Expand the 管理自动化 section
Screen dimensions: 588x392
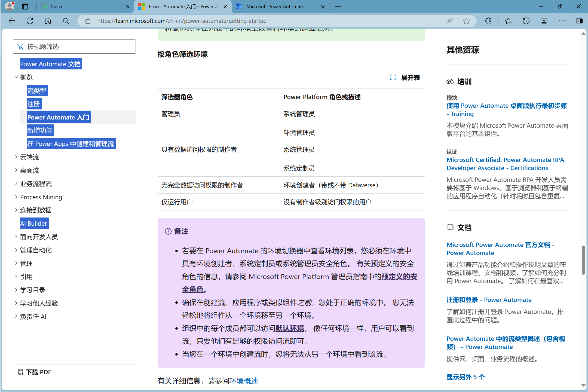pos(16,250)
